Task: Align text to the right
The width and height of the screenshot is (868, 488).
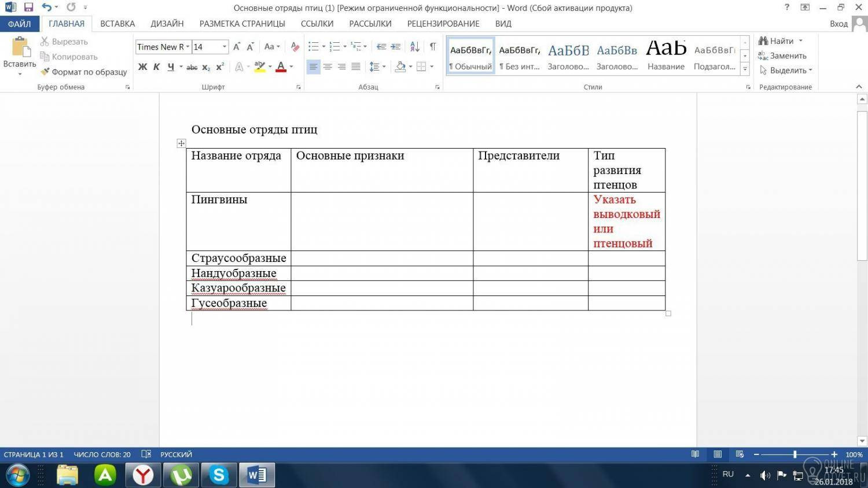Action: [x=341, y=67]
